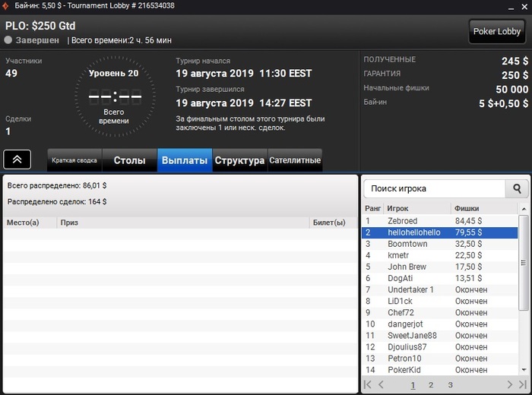Select player LiD1ck row
This screenshot has width=532, height=395.
point(440,302)
